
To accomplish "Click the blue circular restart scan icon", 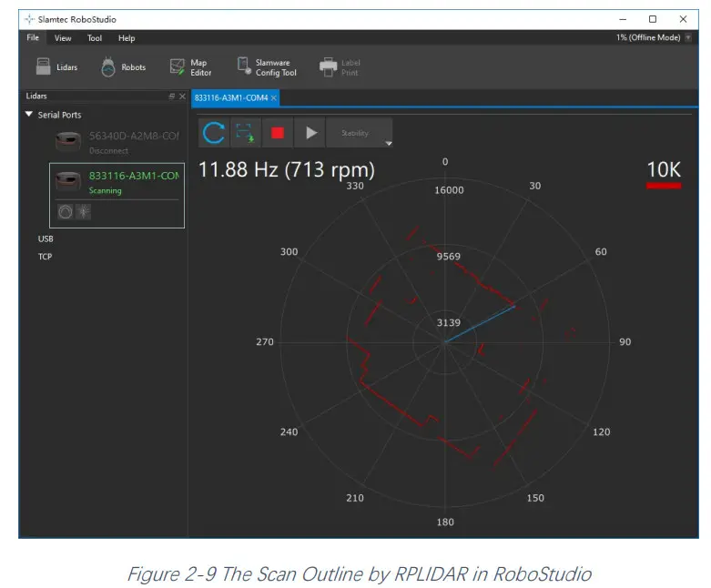I will click(214, 133).
